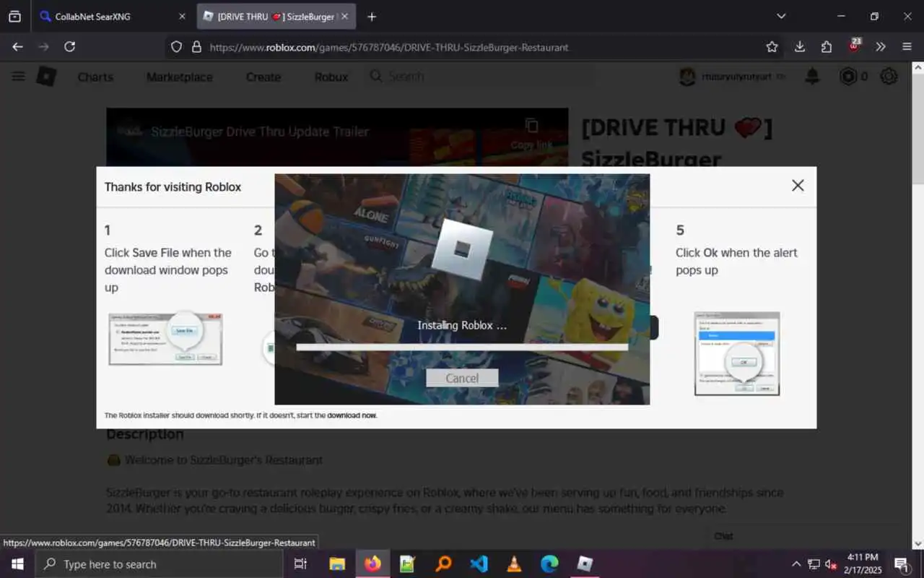924x578 pixels.
Task: Open the clock showing 4:11 PM
Action: pyautogui.click(x=863, y=564)
